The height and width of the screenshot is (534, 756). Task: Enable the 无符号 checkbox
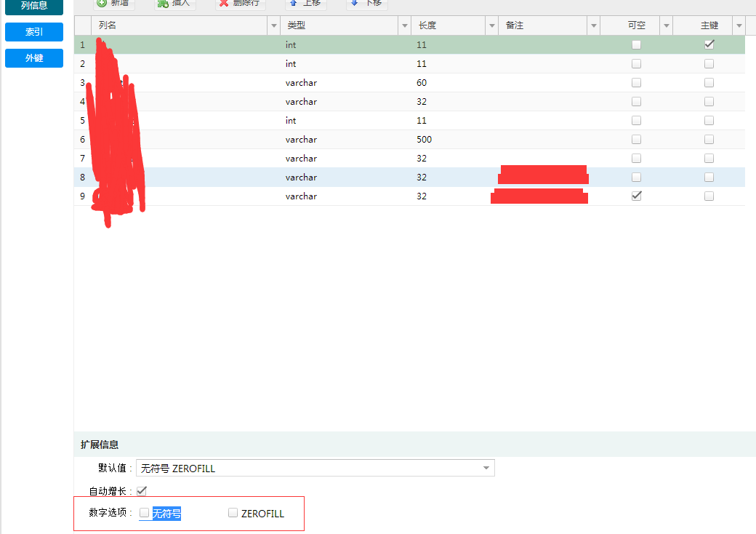click(144, 513)
